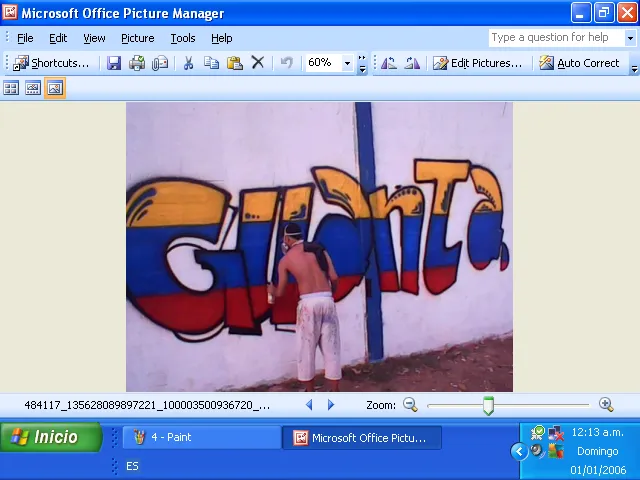Image resolution: width=640 pixels, height=480 pixels.
Task: Click the Cut scissors icon
Action: pyautogui.click(x=188, y=63)
